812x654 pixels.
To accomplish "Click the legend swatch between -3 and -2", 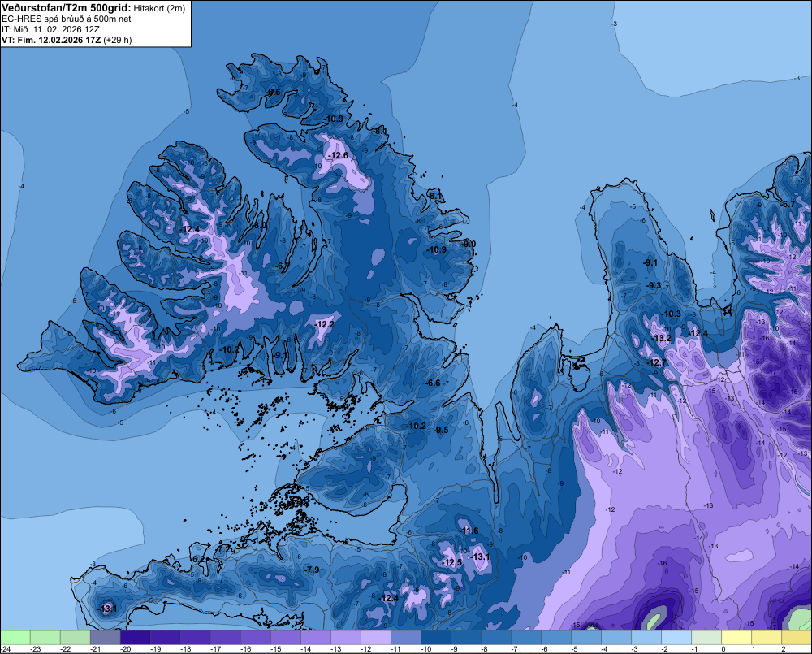I will coord(646,637).
